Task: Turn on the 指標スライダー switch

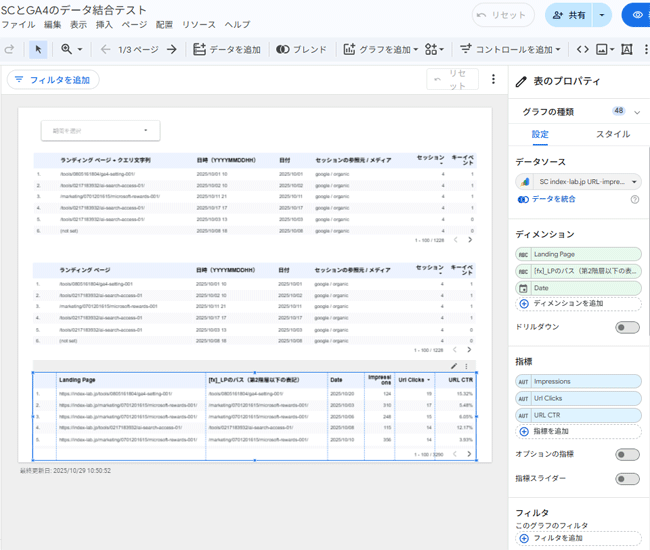Action: click(x=627, y=479)
